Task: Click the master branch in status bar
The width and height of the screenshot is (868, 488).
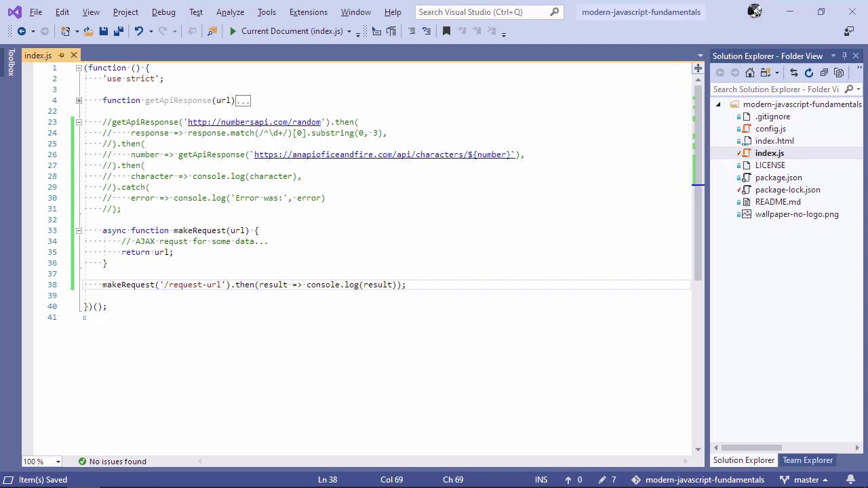Action: click(x=806, y=480)
